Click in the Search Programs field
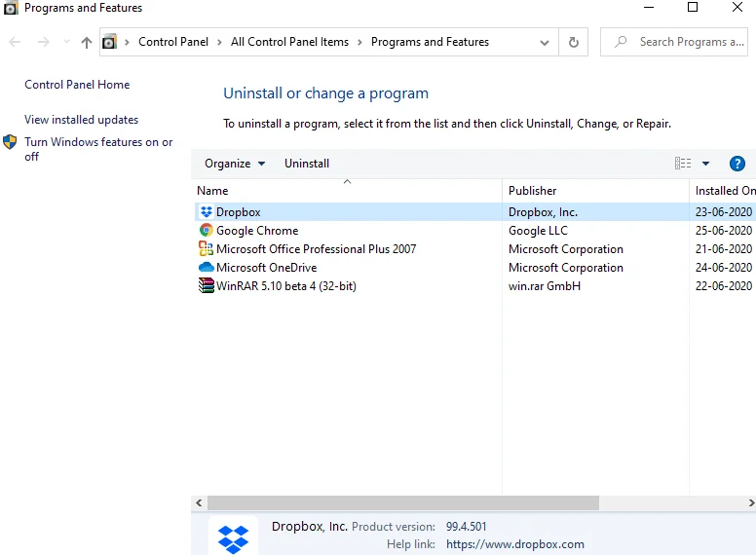The height and width of the screenshot is (555, 756). point(674,42)
